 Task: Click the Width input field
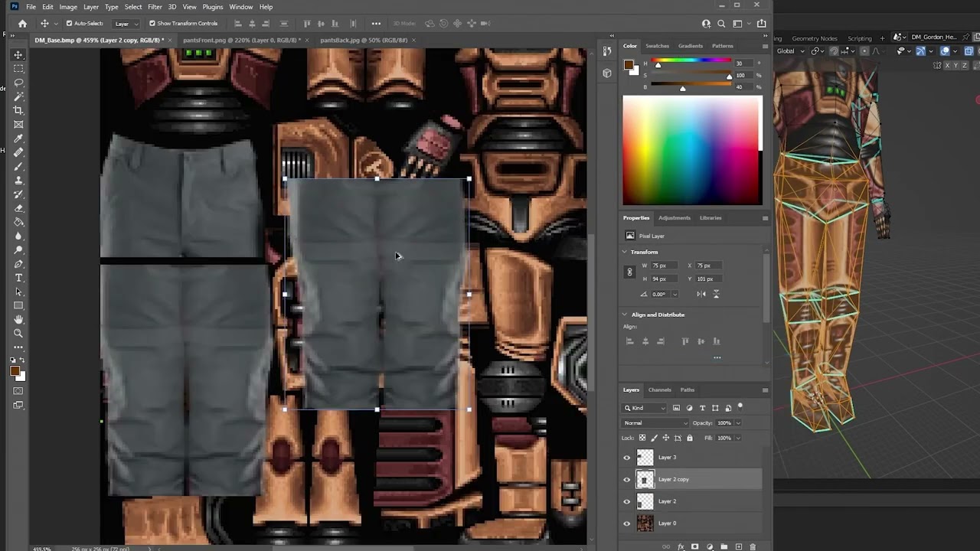663,266
